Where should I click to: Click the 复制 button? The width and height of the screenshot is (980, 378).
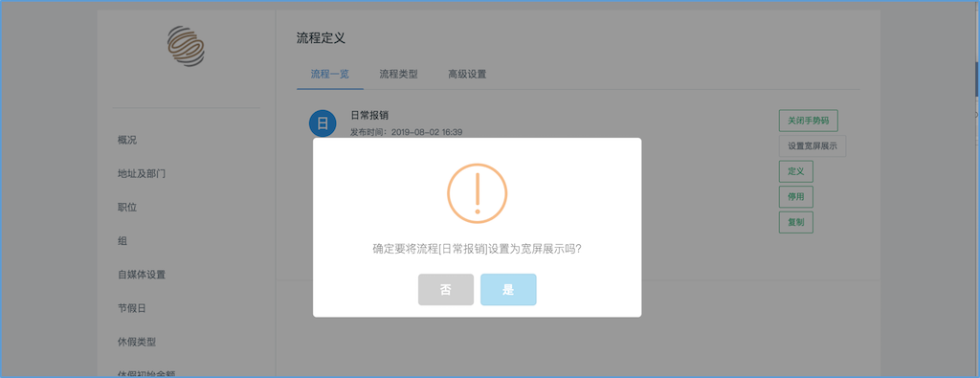pos(795,222)
